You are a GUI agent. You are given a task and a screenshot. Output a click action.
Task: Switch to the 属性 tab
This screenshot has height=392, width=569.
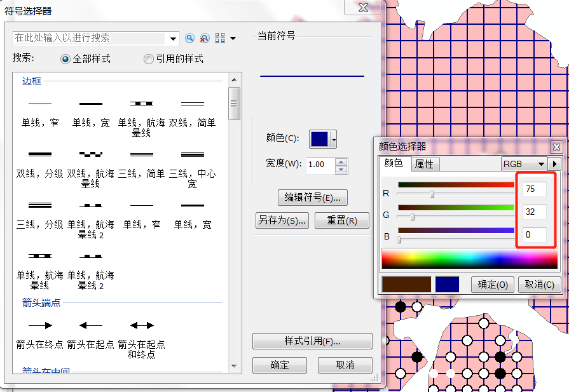(x=424, y=164)
